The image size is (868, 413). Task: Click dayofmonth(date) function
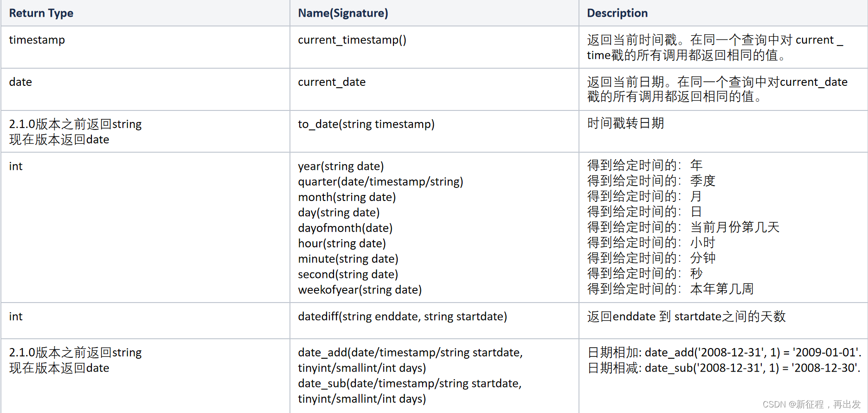tap(345, 228)
